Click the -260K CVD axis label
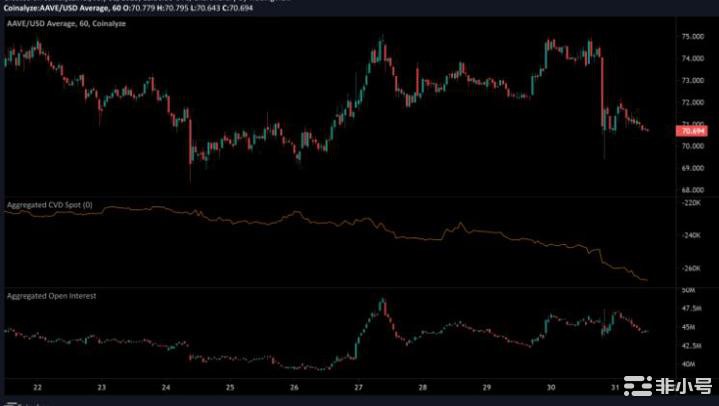This screenshot has height=406, width=719. coord(691,268)
